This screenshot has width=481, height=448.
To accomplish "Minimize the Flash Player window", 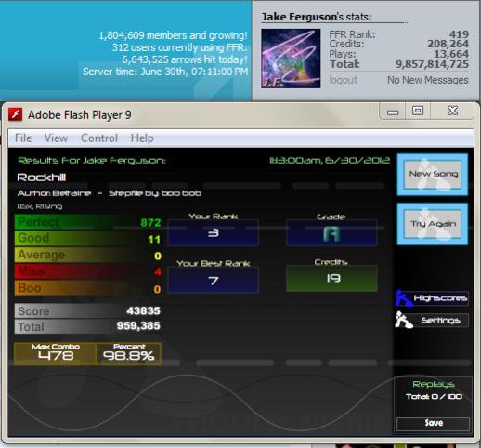I will [x=393, y=112].
